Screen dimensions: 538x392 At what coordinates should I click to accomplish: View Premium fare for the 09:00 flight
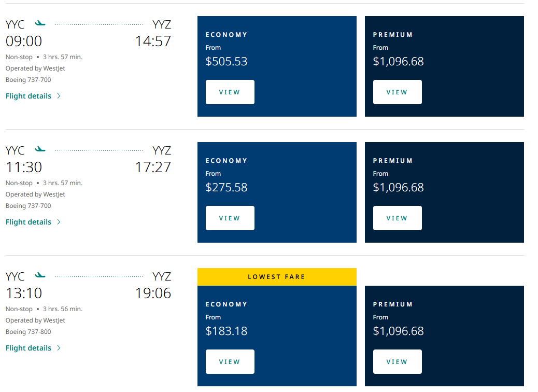pos(397,92)
